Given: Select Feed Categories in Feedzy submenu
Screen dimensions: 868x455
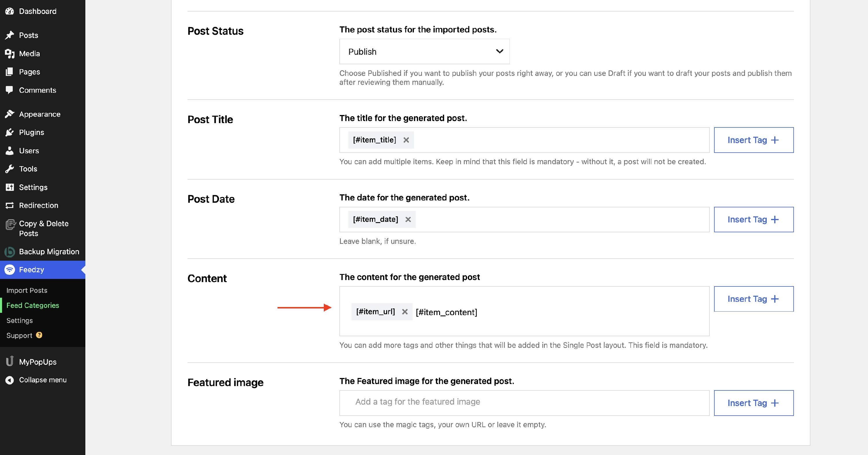Looking at the screenshot, I should click(33, 305).
